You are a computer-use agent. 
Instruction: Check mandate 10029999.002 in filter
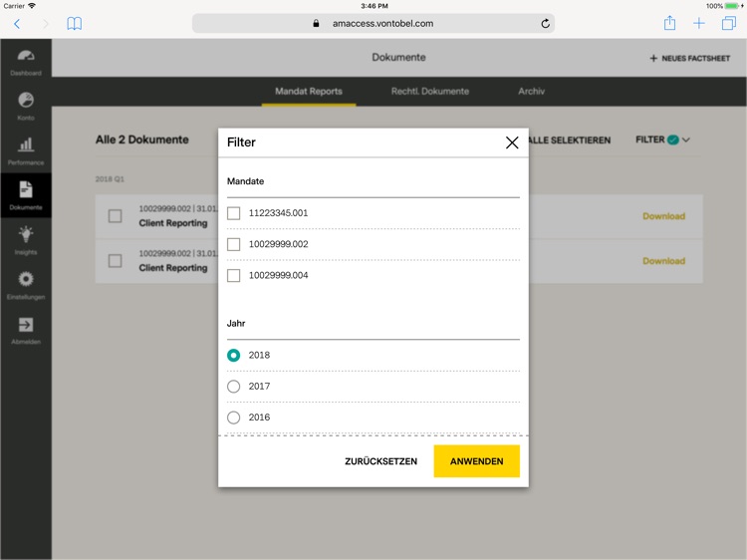[x=233, y=244]
